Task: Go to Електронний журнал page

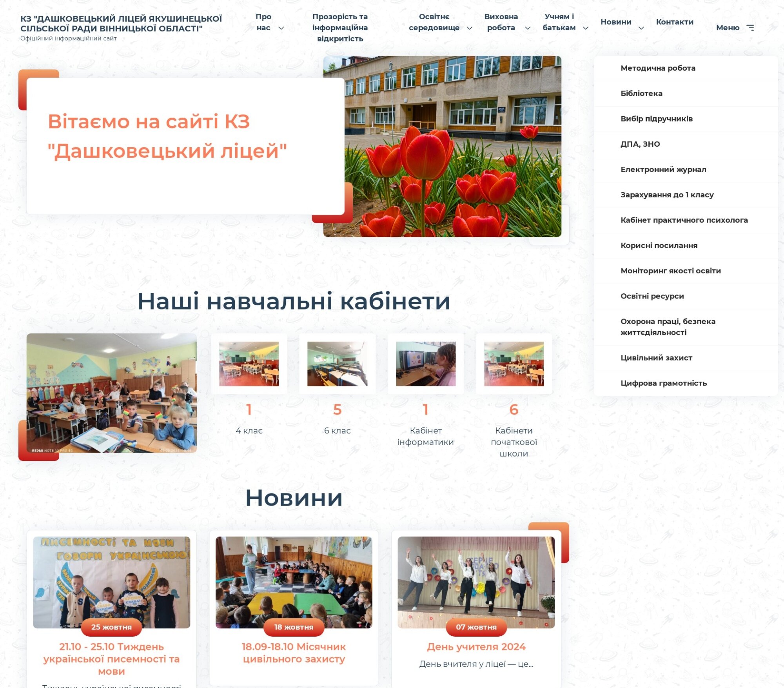Action: click(x=663, y=169)
